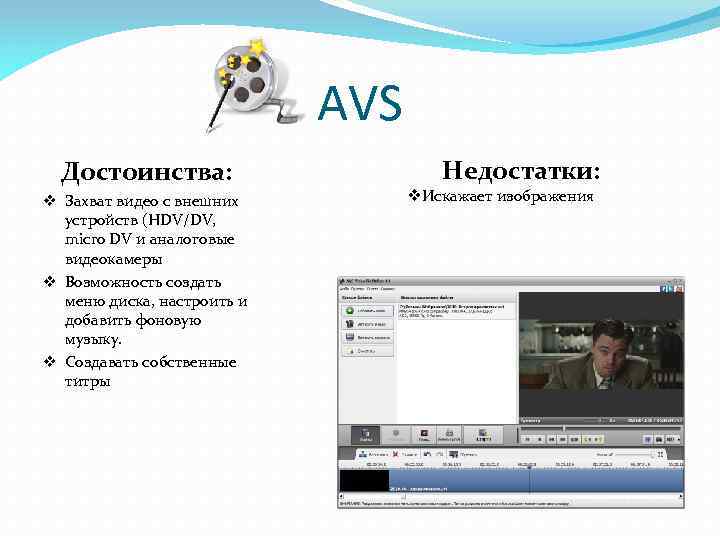Open the first menu in AVS menu bar
The width and height of the screenshot is (720, 540).
(344, 289)
